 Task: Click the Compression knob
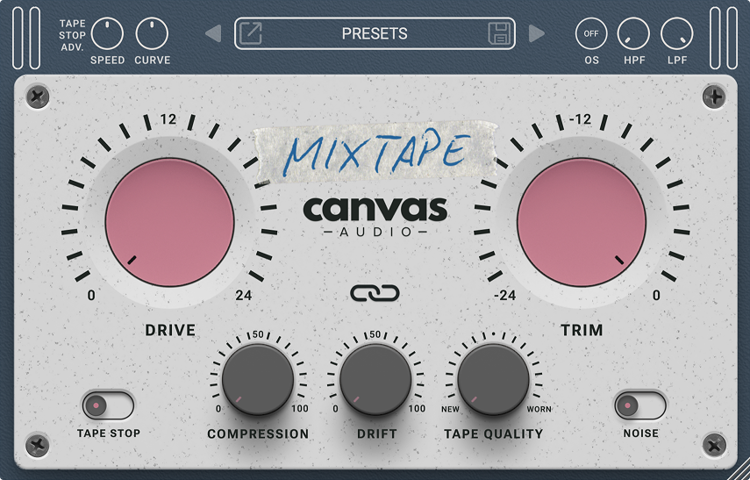258,380
